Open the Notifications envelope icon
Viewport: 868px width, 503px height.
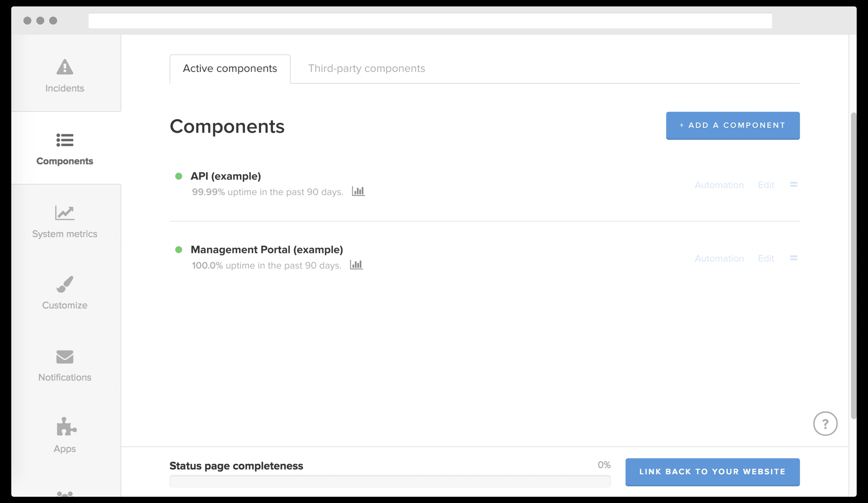pyautogui.click(x=65, y=357)
